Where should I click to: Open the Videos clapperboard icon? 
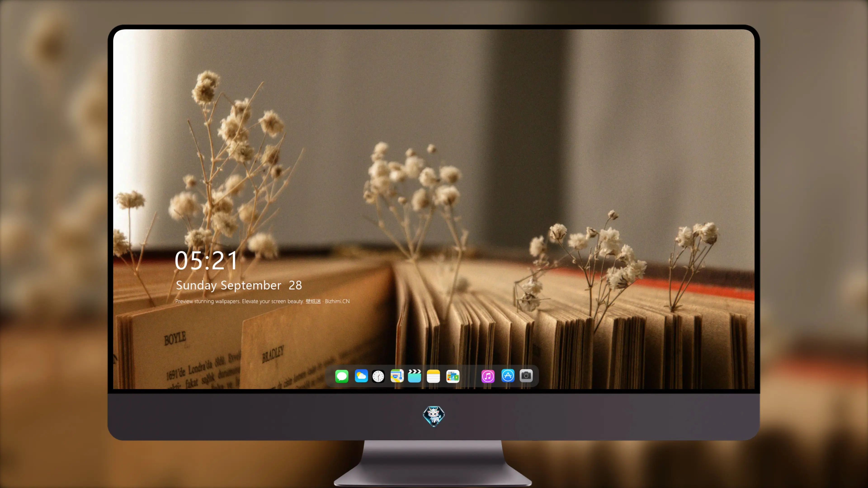(415, 376)
